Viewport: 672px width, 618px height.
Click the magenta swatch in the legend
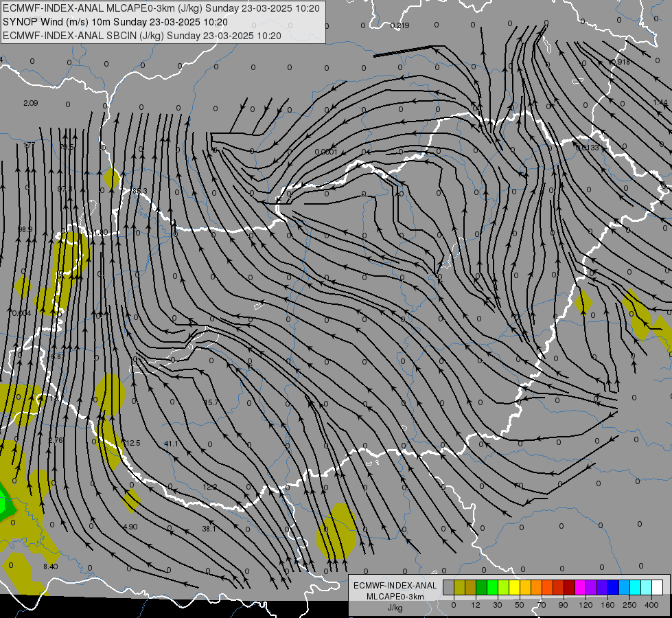pyautogui.click(x=581, y=587)
